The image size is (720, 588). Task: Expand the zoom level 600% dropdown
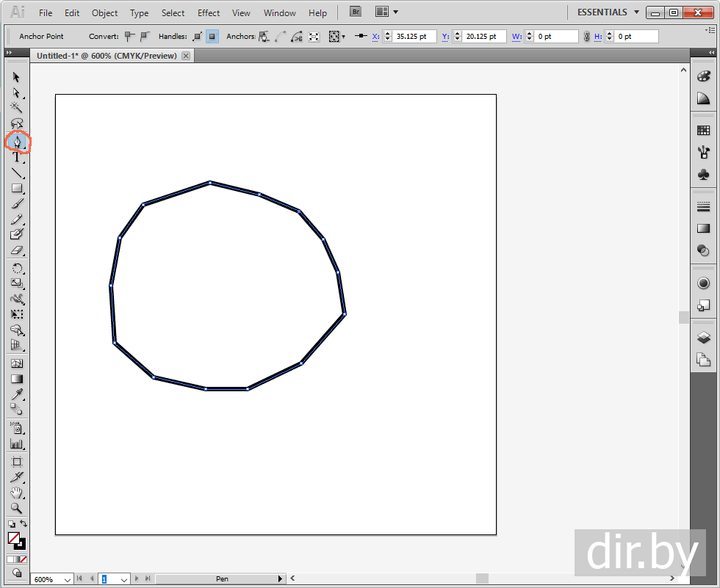(68, 579)
